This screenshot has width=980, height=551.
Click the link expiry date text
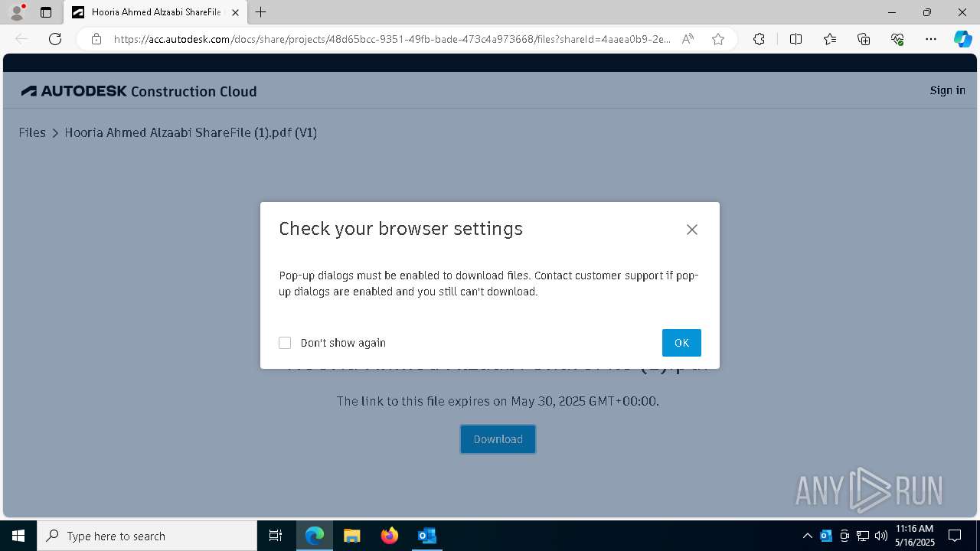498,401
